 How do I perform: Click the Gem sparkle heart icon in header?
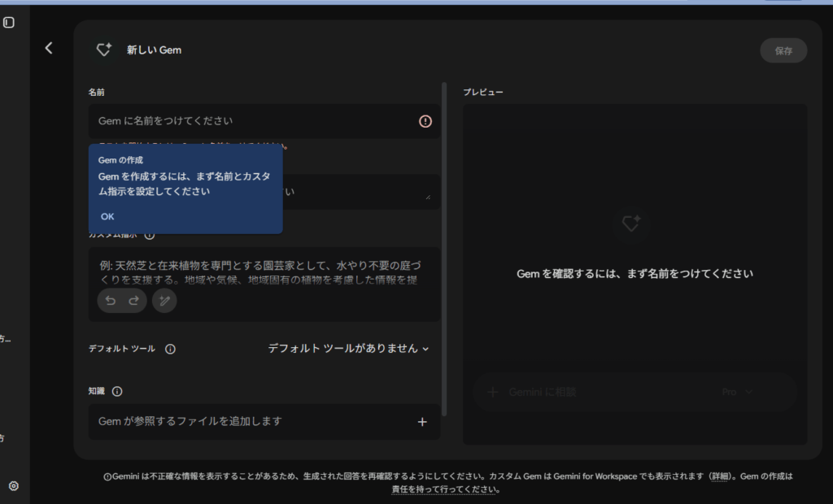click(103, 50)
